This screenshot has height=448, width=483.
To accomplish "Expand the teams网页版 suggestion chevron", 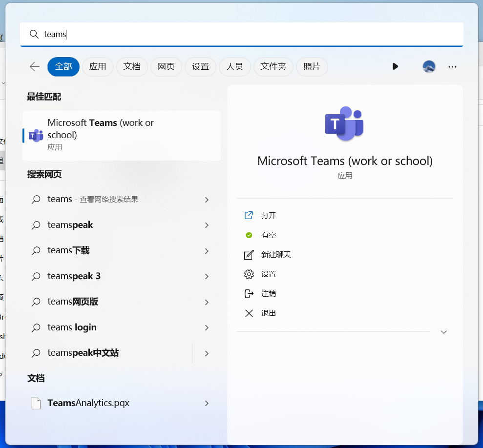I will pyautogui.click(x=207, y=302).
